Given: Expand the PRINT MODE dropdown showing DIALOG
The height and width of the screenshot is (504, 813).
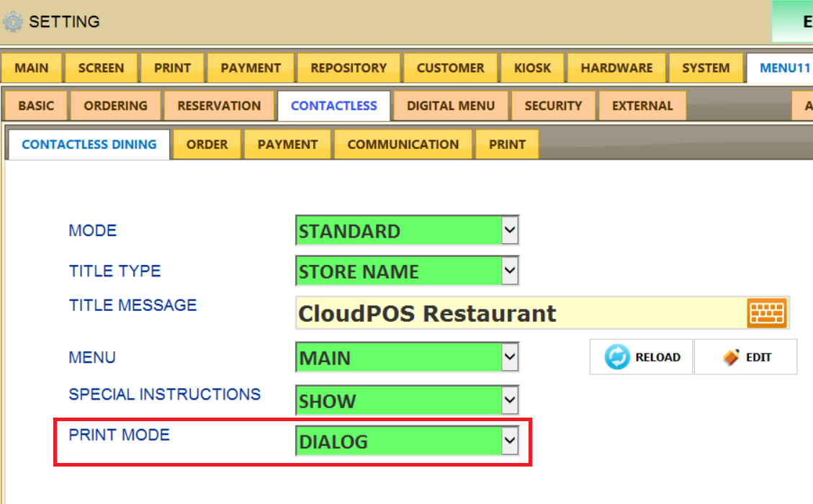Looking at the screenshot, I should coord(407,441).
